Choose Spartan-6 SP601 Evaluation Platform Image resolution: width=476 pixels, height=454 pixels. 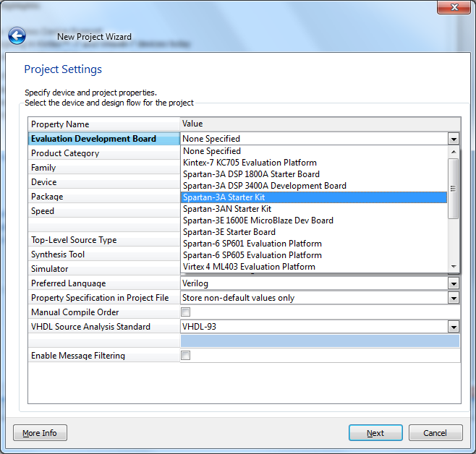(314, 243)
